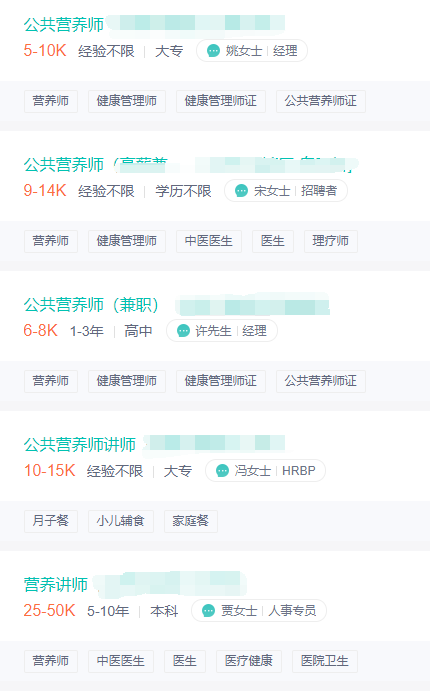Select the 小儿辅食 tag
The image size is (430, 693).
pyautogui.click(x=121, y=521)
